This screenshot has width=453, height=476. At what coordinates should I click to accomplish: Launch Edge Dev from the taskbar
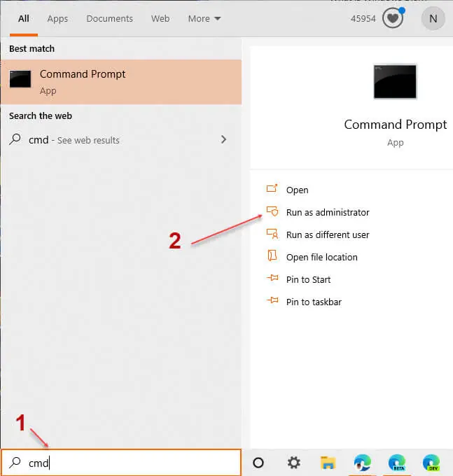(431, 463)
